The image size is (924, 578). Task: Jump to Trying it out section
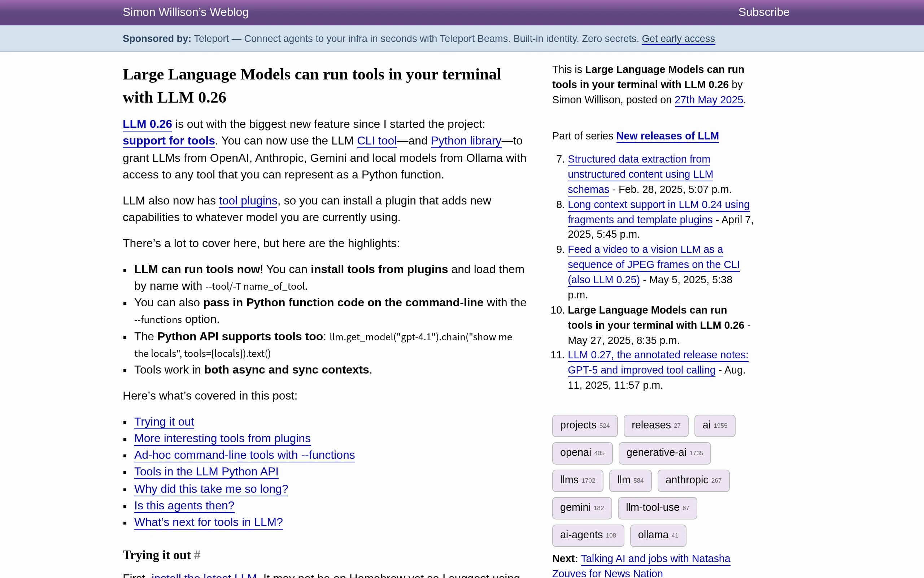[164, 422]
